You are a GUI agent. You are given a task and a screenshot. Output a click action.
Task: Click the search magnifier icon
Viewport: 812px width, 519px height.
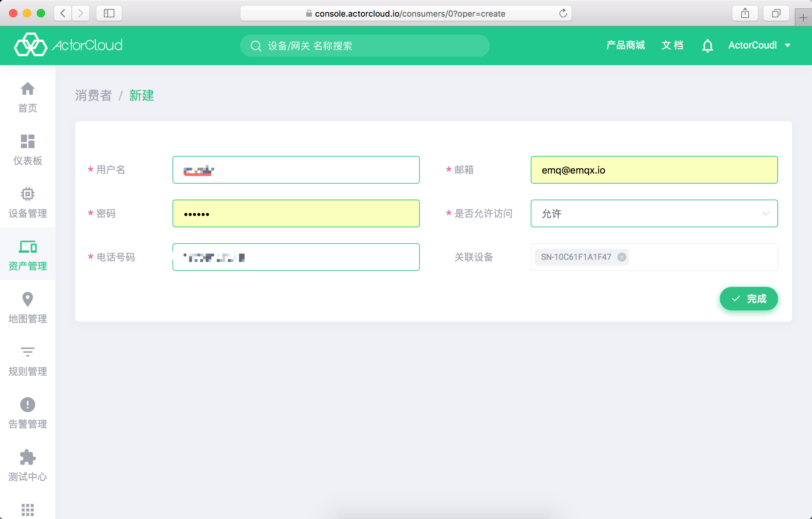(x=256, y=46)
